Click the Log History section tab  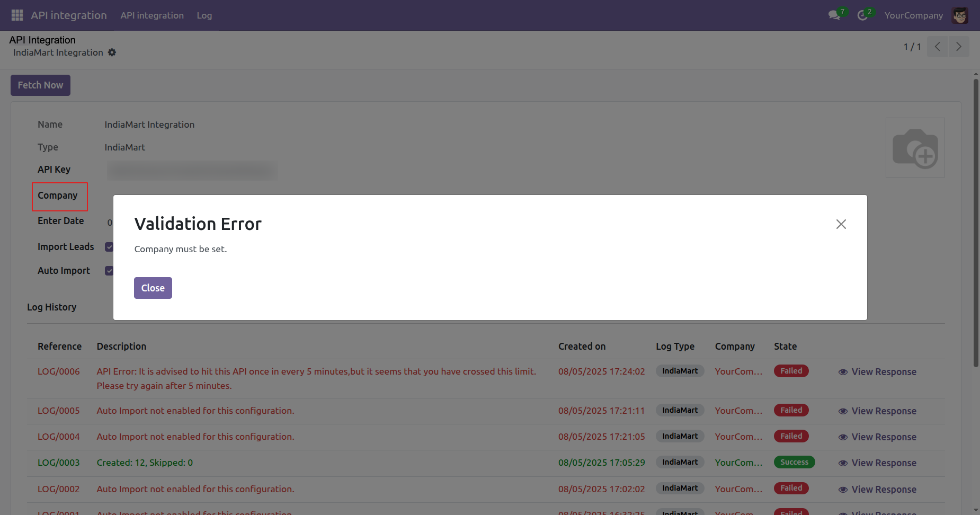(52, 307)
